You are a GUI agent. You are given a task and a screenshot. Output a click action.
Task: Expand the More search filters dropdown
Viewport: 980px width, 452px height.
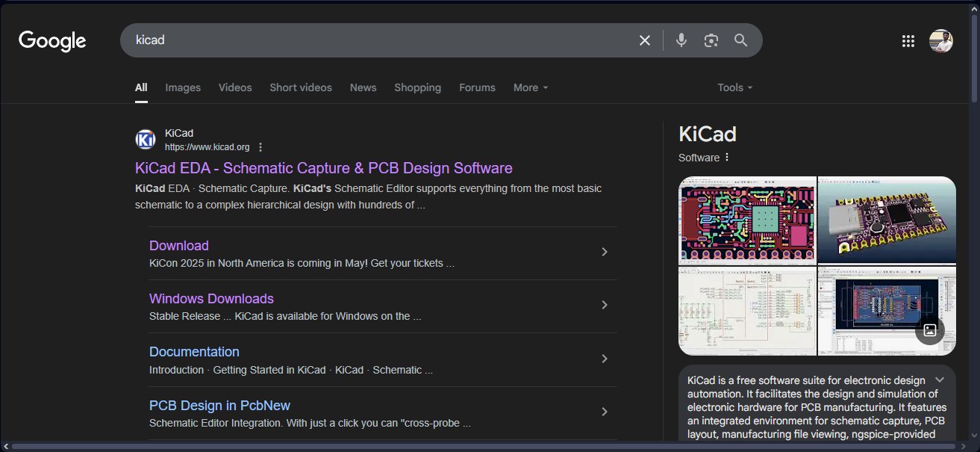[531, 87]
